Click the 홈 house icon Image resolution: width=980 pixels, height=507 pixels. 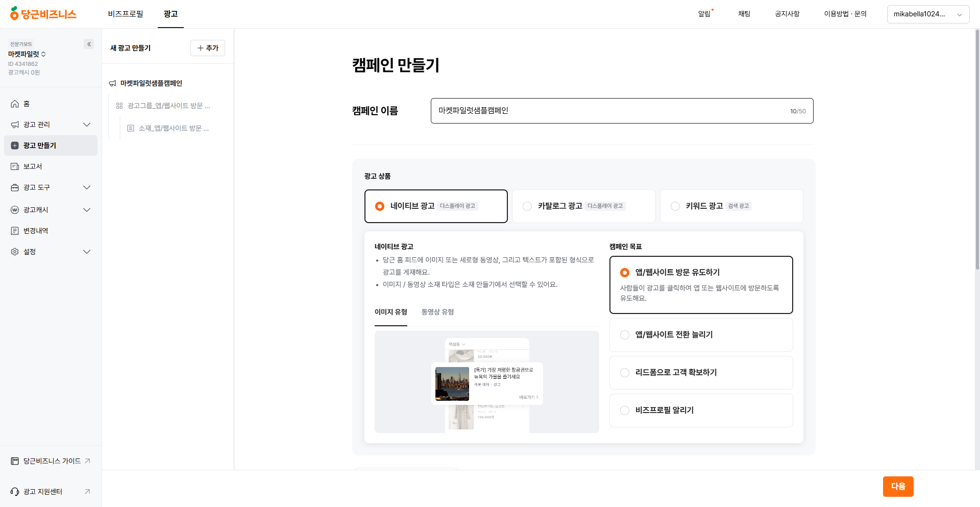tap(15, 104)
